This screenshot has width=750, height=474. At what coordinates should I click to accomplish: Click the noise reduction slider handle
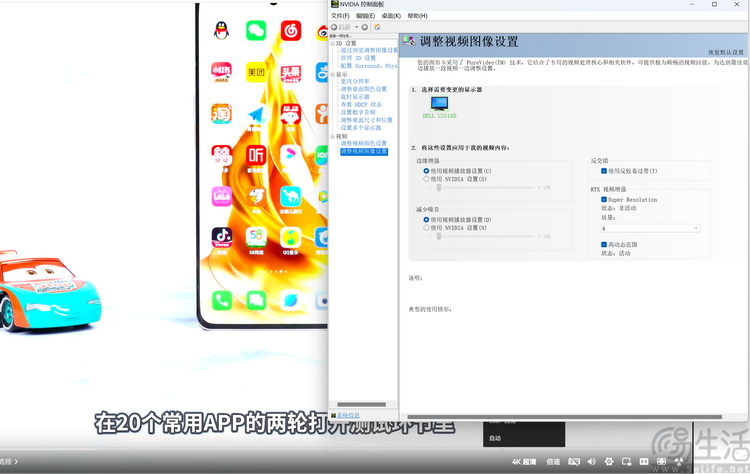[x=439, y=237]
